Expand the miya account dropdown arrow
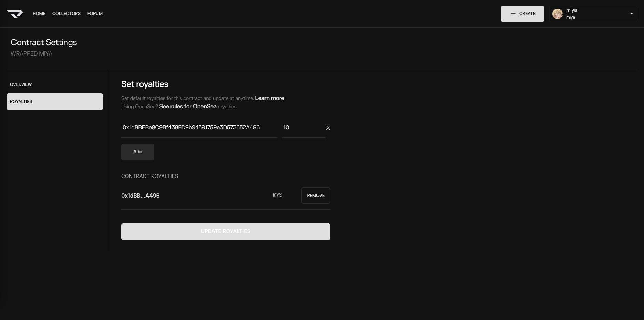The height and width of the screenshot is (320, 644). pos(631,14)
